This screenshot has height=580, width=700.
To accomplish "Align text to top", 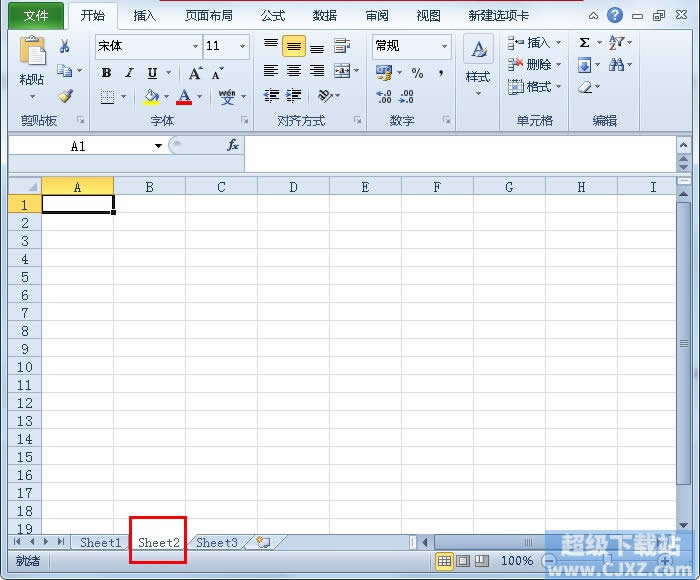I will [271, 46].
